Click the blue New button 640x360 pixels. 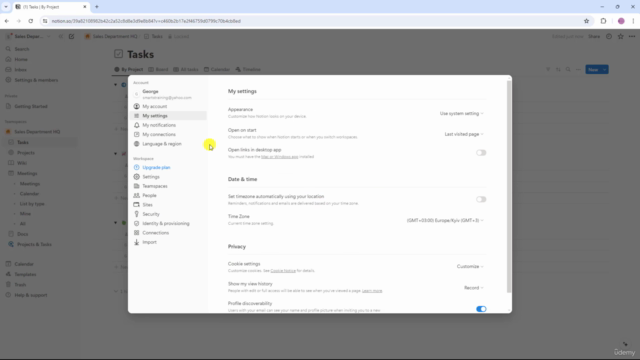coord(593,70)
